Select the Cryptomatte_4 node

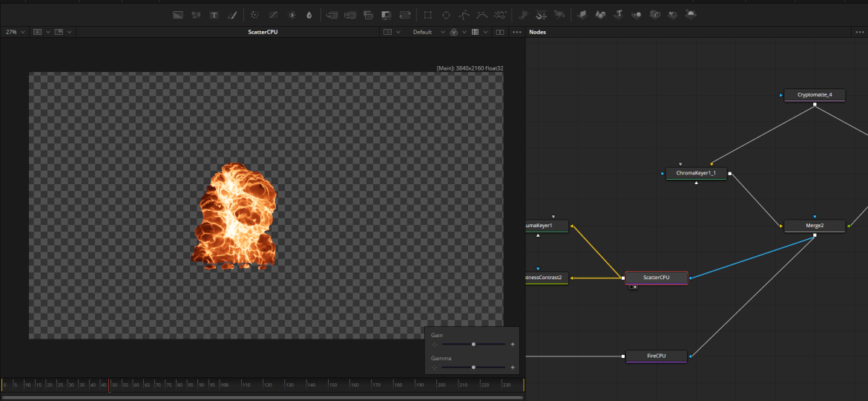814,95
